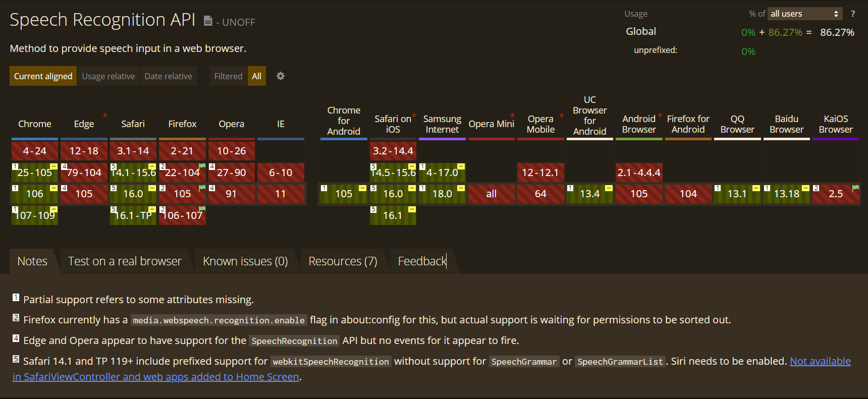Click the Opera 10-26 version cell
The image size is (868, 399).
click(x=232, y=151)
